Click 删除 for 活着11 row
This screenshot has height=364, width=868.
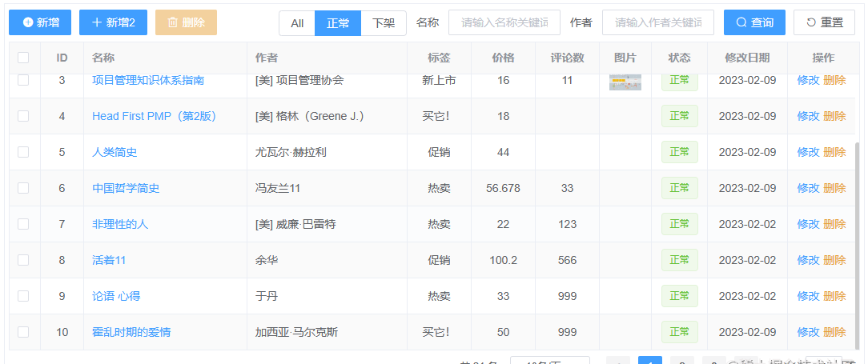click(835, 260)
